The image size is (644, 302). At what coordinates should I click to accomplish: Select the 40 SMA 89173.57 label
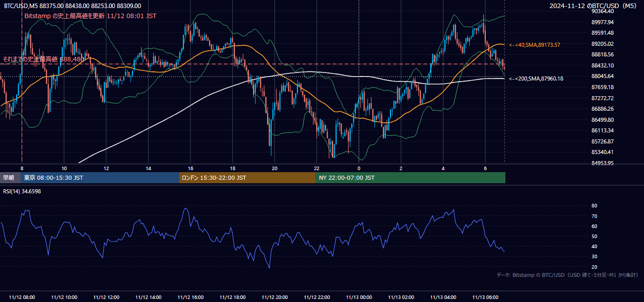[534, 45]
